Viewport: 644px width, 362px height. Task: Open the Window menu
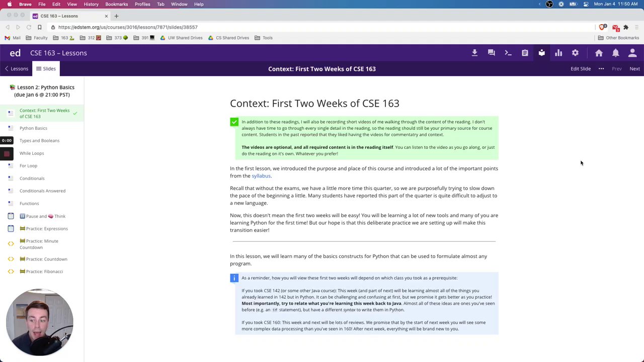click(x=179, y=4)
